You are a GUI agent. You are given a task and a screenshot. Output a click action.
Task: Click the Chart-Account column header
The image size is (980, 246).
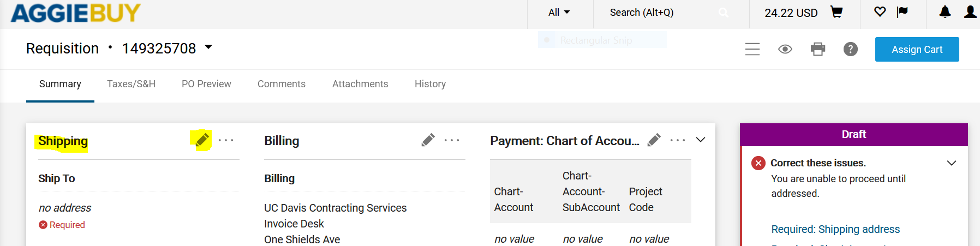click(x=513, y=200)
